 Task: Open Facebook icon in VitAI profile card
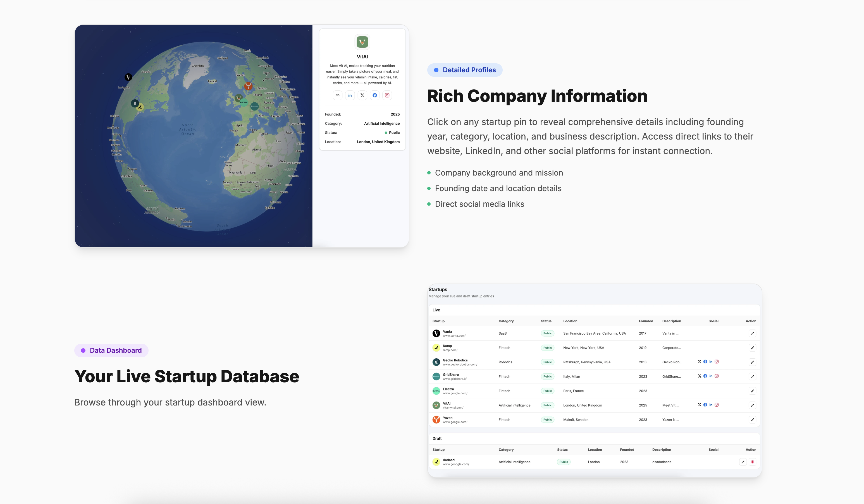tap(375, 95)
